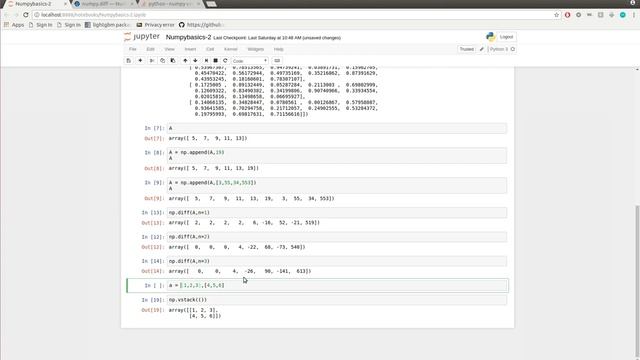Image resolution: width=640 pixels, height=360 pixels.
Task: Open the Edit menu
Action: coord(151,49)
